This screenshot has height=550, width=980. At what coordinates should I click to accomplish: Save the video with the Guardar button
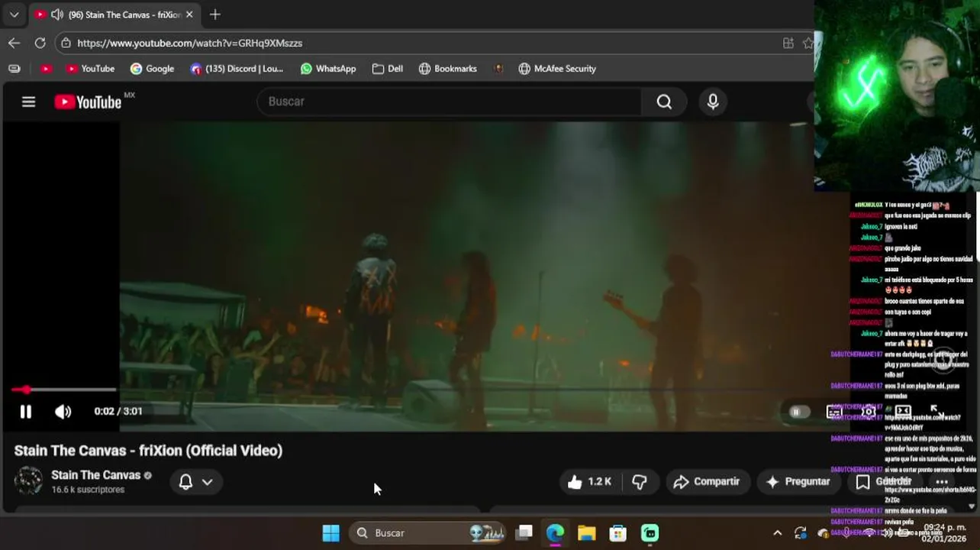(884, 482)
